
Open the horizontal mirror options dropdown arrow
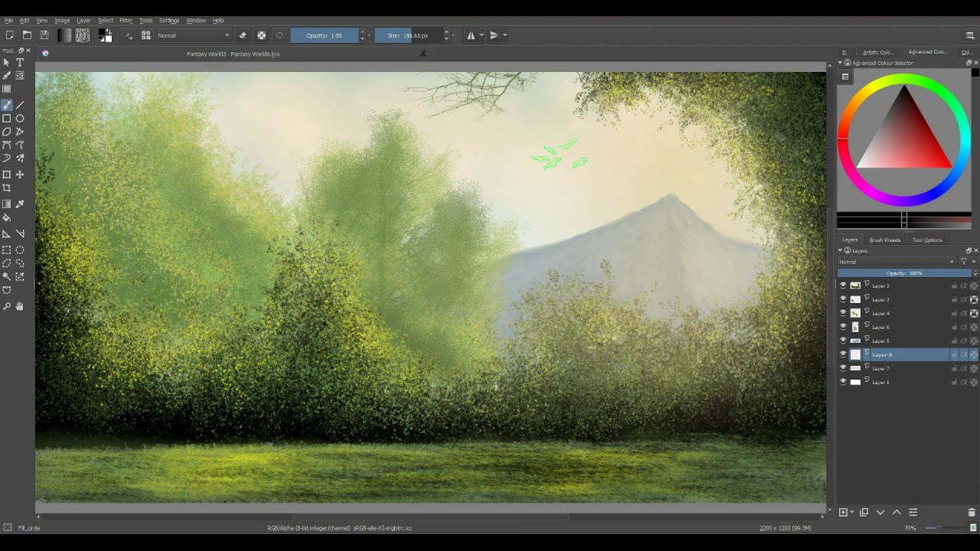[x=481, y=35]
